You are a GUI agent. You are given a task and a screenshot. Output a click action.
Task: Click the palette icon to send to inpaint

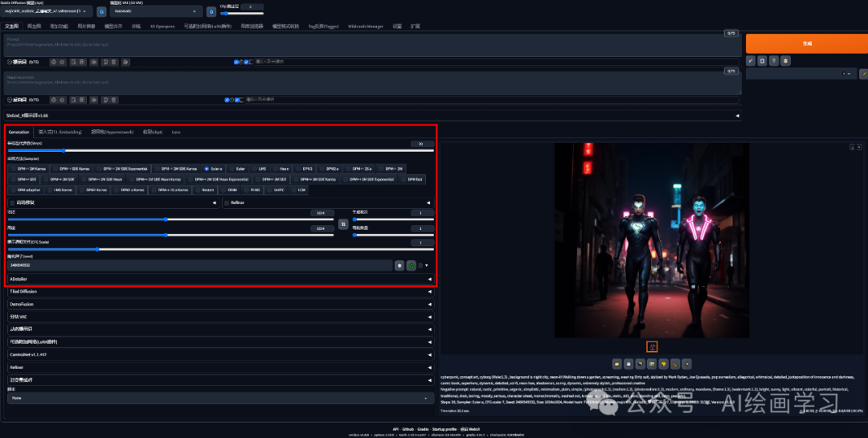pyautogui.click(x=664, y=364)
